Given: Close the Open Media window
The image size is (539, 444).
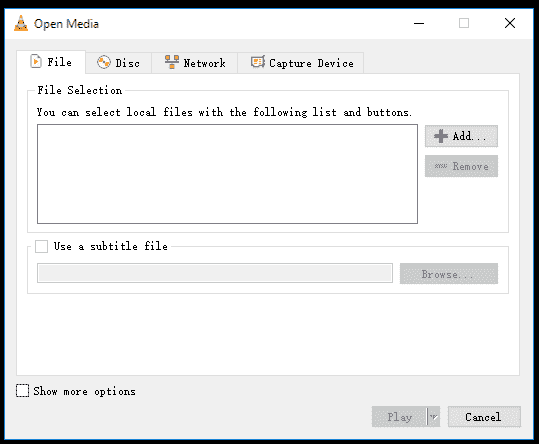Looking at the screenshot, I should click(x=510, y=23).
